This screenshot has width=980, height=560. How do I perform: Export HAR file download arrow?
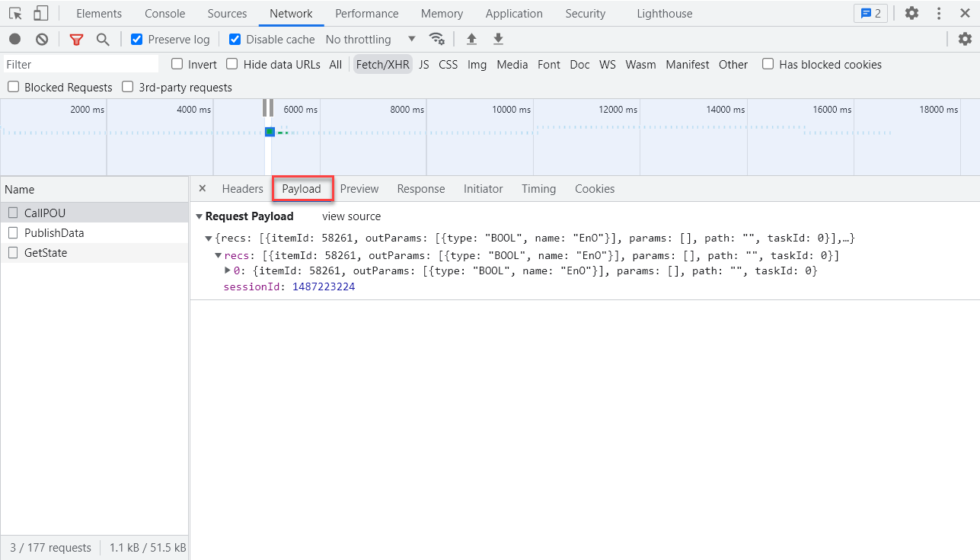point(498,39)
